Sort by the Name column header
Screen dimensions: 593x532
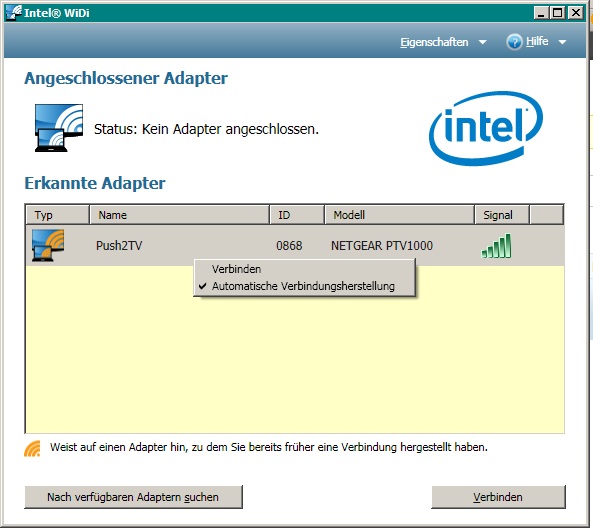180,215
